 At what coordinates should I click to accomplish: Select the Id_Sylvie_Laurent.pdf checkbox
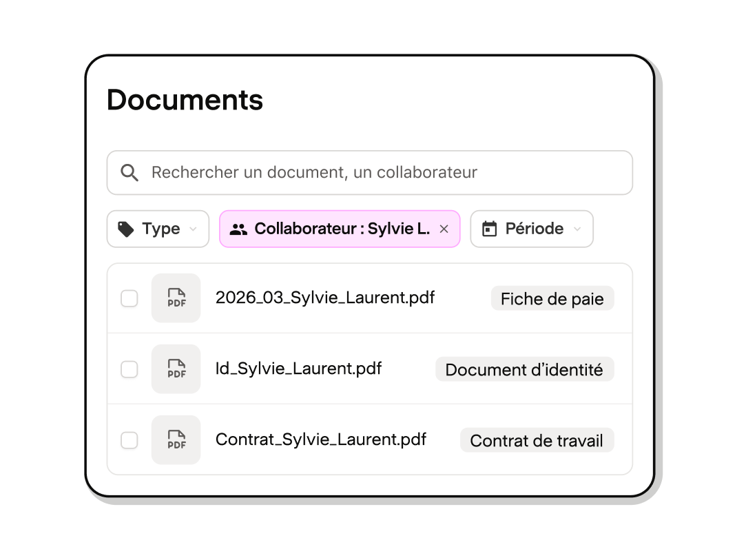[x=129, y=369]
